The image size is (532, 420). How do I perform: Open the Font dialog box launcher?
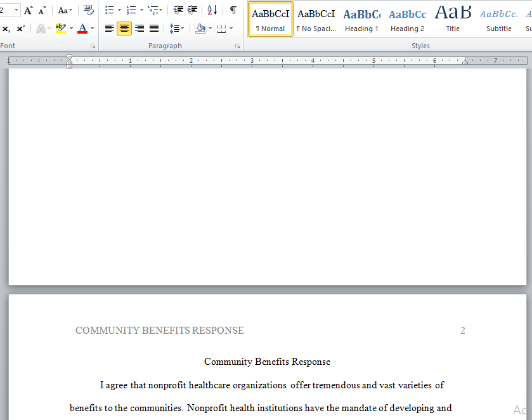[93, 46]
